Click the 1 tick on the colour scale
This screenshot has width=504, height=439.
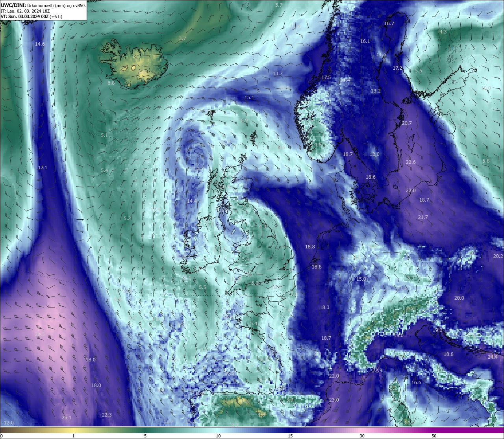pos(74,436)
